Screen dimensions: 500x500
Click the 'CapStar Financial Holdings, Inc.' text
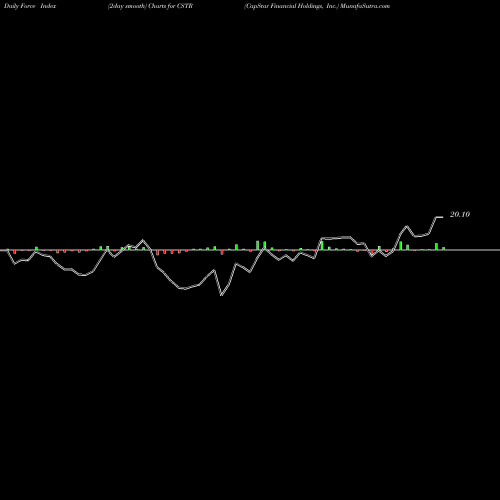tap(291, 6)
